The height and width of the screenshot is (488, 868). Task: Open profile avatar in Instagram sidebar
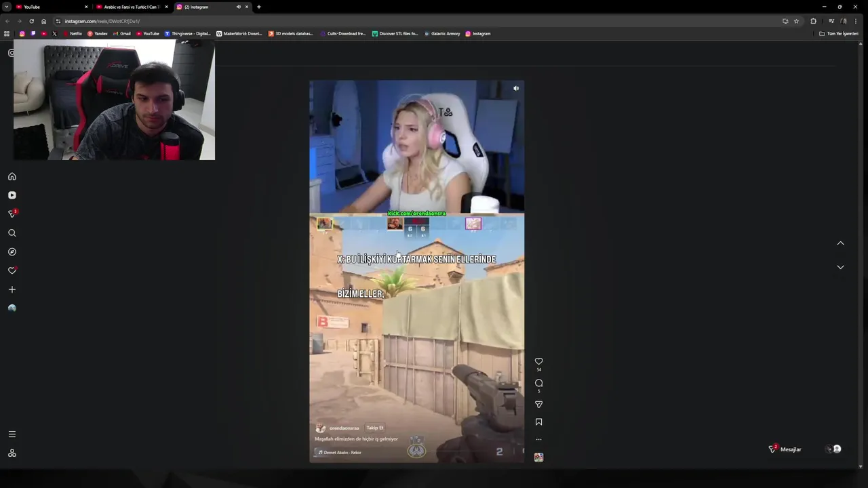tap(12, 308)
